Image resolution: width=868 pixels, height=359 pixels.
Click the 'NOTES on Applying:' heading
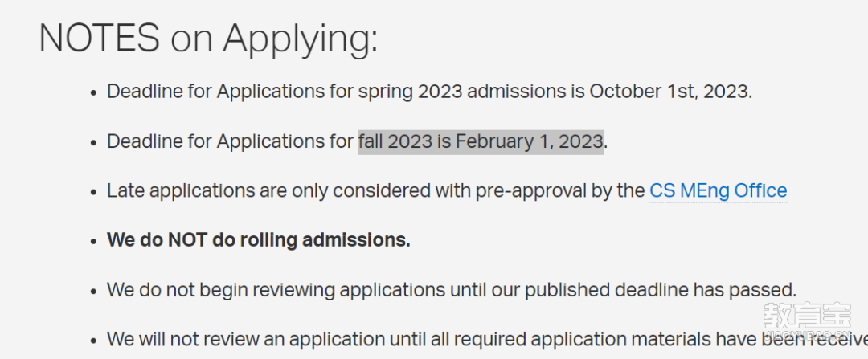click(209, 38)
